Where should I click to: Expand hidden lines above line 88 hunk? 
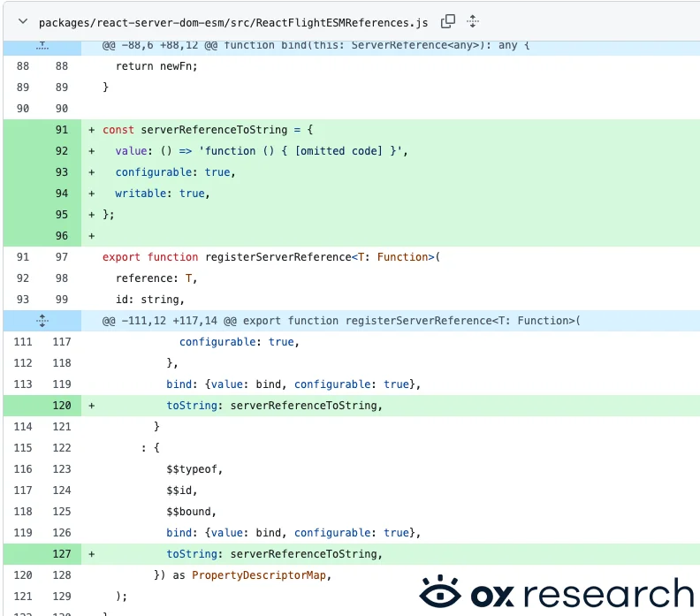42,46
